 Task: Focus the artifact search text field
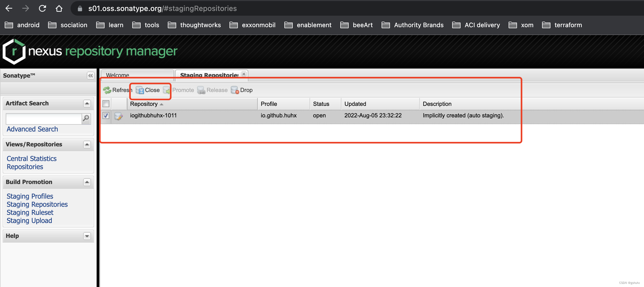point(44,119)
